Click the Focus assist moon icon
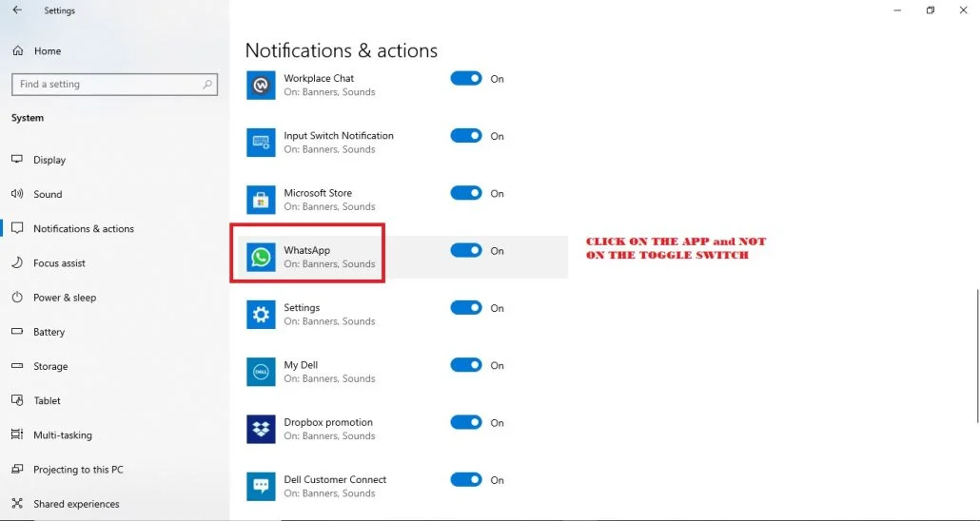 point(17,262)
